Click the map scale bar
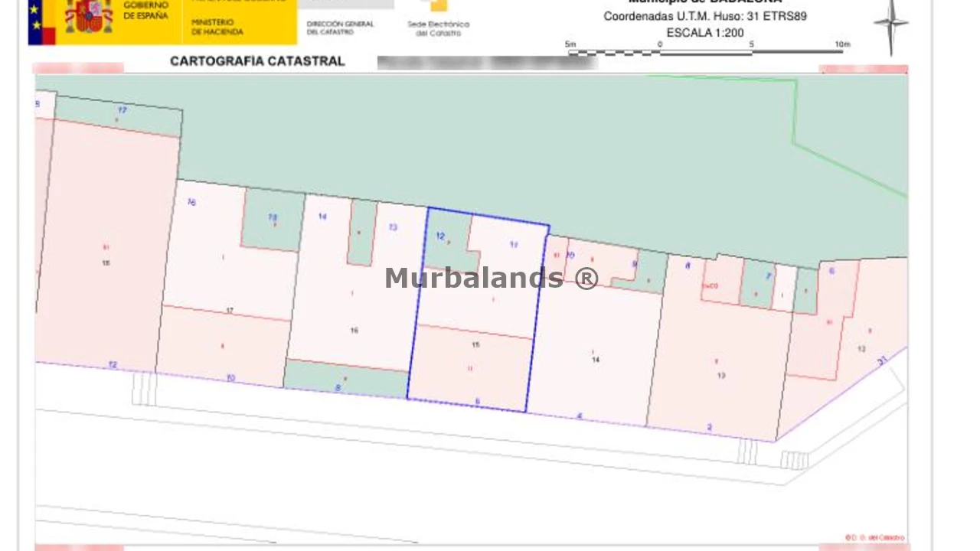Image resolution: width=980 pixels, height=551 pixels. 706,52
